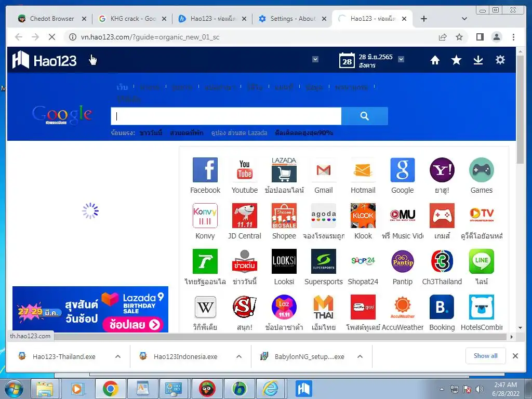
Task: Open the browser profile avatar
Action: point(496,37)
